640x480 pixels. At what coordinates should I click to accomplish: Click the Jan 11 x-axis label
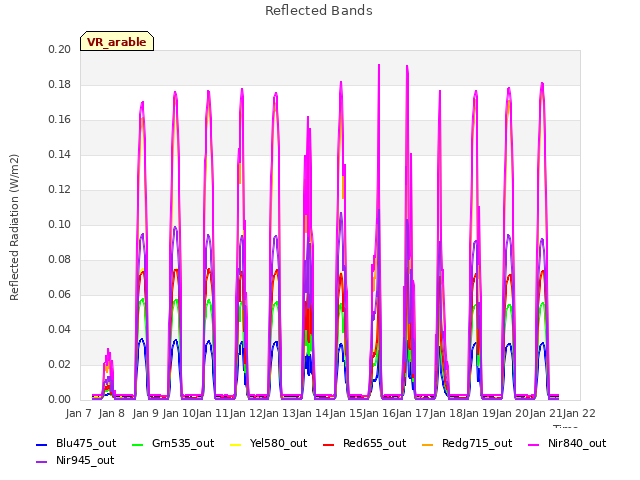(212, 413)
